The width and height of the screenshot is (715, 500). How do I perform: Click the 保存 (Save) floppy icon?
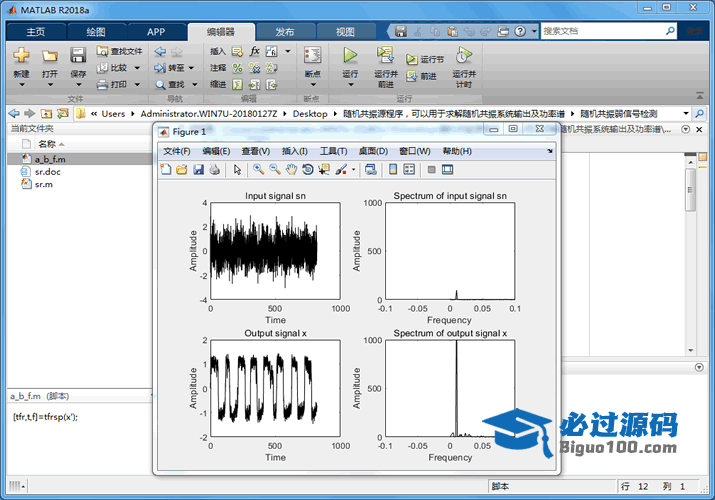pyautogui.click(x=78, y=55)
